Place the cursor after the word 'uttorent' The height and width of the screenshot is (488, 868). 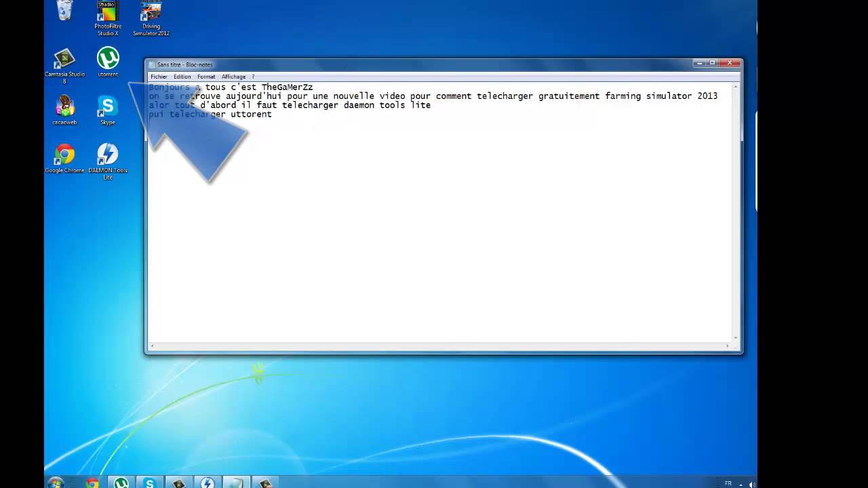tap(273, 115)
